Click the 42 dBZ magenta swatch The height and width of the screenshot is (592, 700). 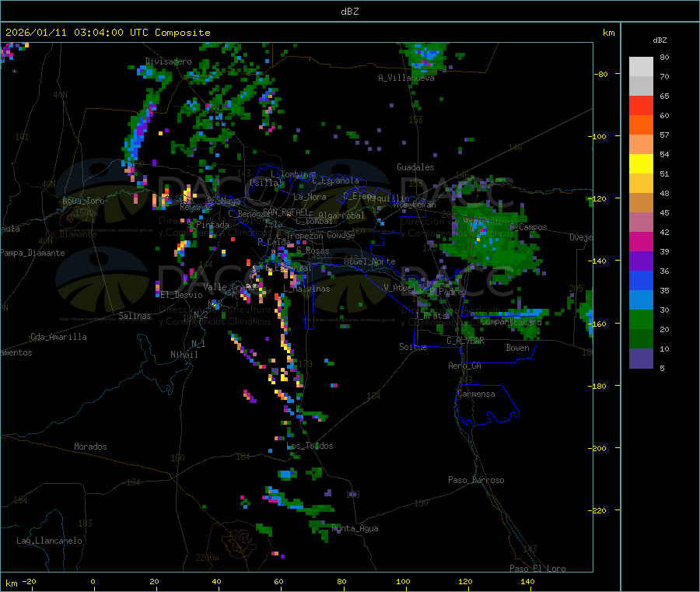coord(641,241)
